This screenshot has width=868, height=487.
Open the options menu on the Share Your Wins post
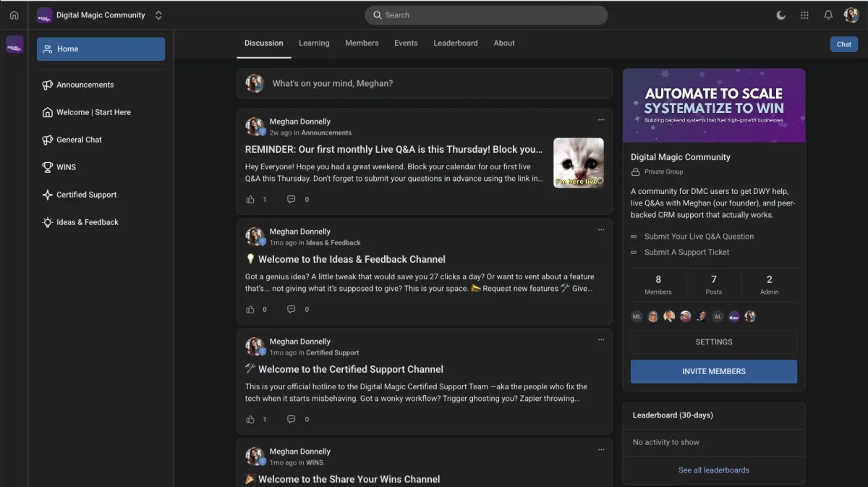tap(601, 450)
